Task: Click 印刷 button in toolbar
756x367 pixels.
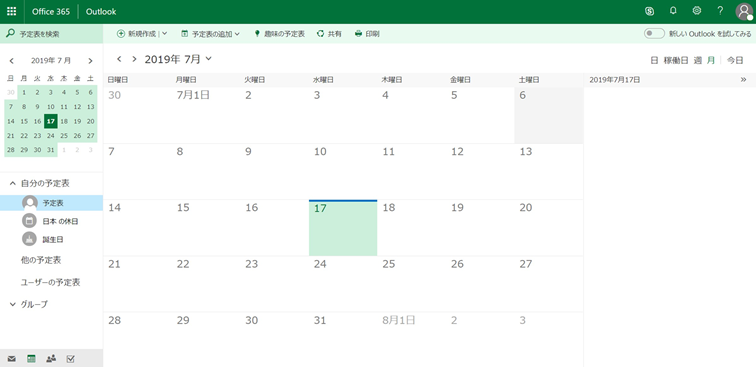Action: pos(367,34)
